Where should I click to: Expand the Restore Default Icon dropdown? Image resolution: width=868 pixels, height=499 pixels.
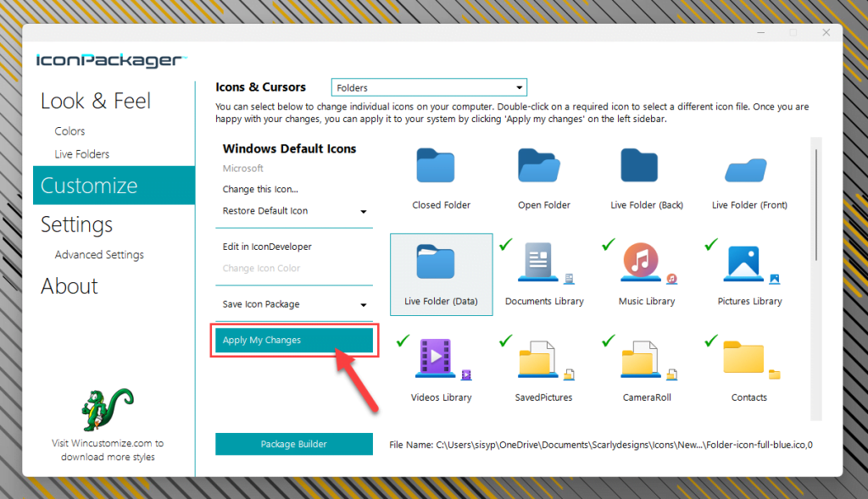[x=364, y=211]
